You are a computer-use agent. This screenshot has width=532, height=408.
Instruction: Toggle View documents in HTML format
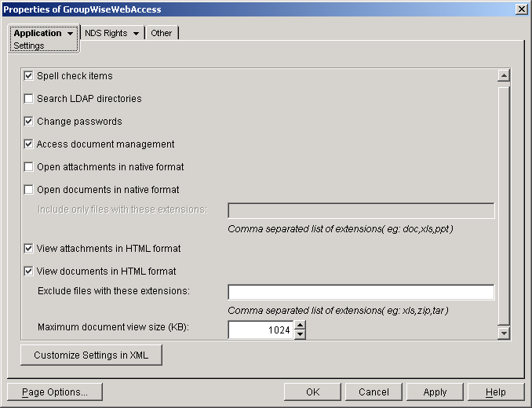pyautogui.click(x=28, y=271)
